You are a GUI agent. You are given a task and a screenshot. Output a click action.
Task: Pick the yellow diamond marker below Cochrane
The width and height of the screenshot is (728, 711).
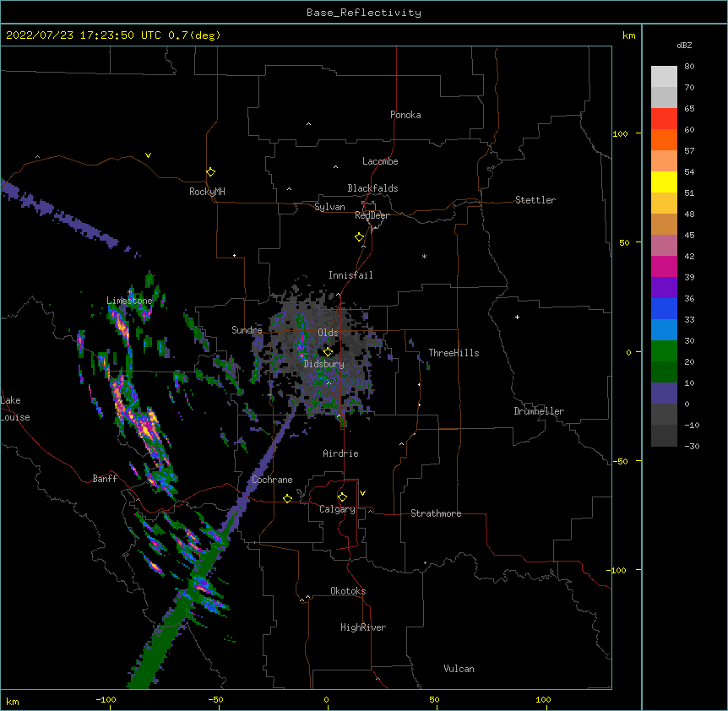point(287,498)
